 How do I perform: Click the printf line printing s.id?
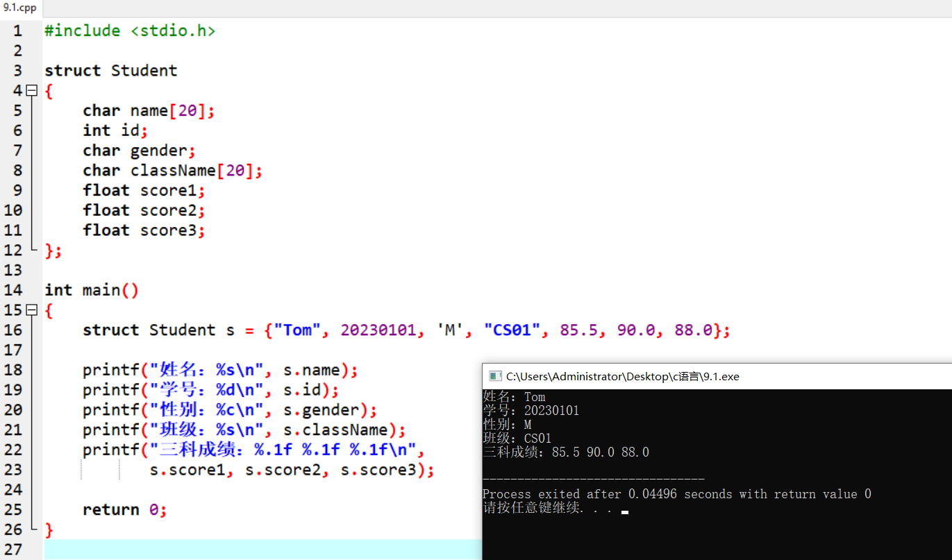[x=211, y=390]
